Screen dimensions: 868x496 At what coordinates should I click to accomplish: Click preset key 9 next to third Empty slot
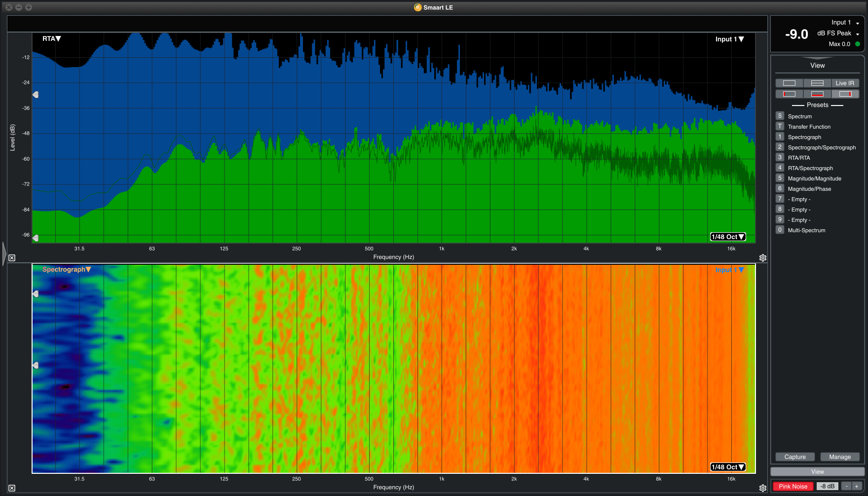click(x=780, y=219)
